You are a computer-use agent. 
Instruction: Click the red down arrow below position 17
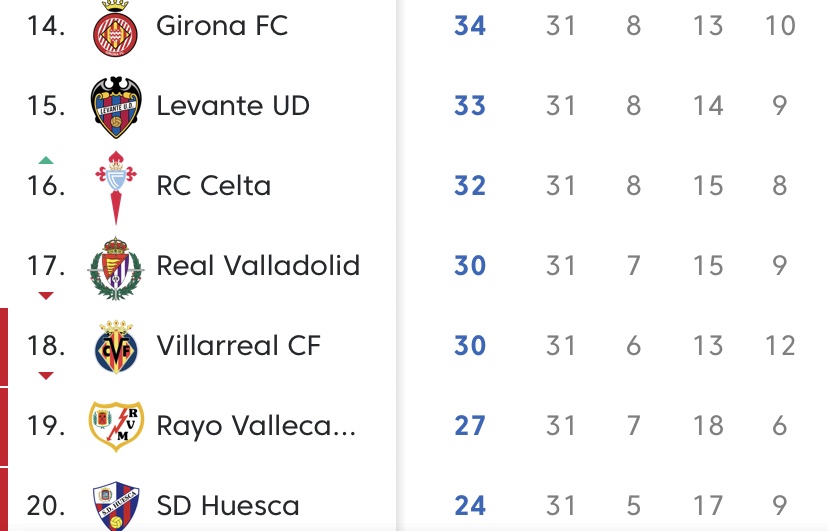tap(46, 296)
